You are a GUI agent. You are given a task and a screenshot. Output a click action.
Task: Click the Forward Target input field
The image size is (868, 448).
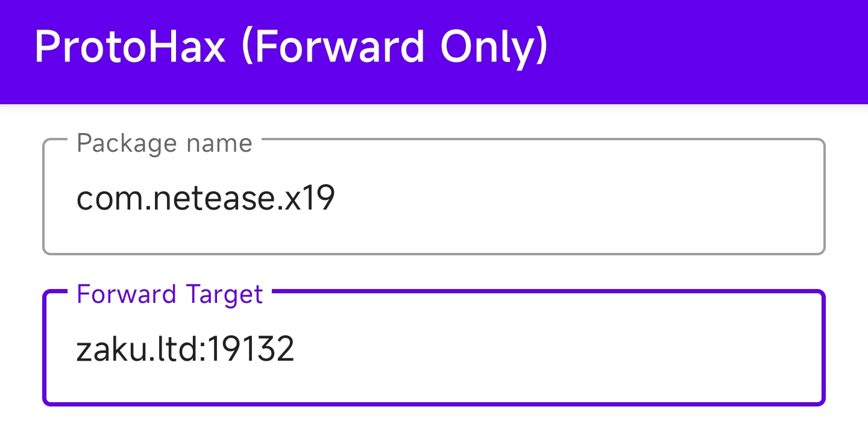click(x=433, y=349)
